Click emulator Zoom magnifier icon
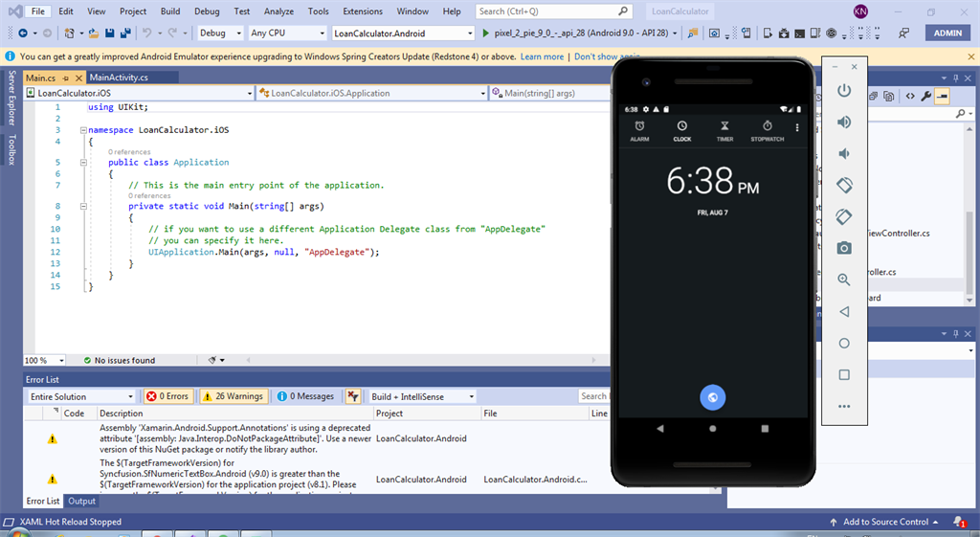 pyautogui.click(x=844, y=280)
